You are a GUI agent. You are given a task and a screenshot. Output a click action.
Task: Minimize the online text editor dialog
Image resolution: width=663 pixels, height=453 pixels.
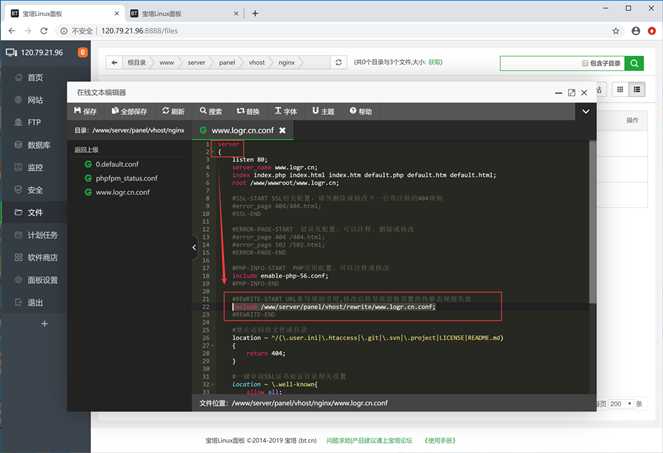tap(559, 93)
